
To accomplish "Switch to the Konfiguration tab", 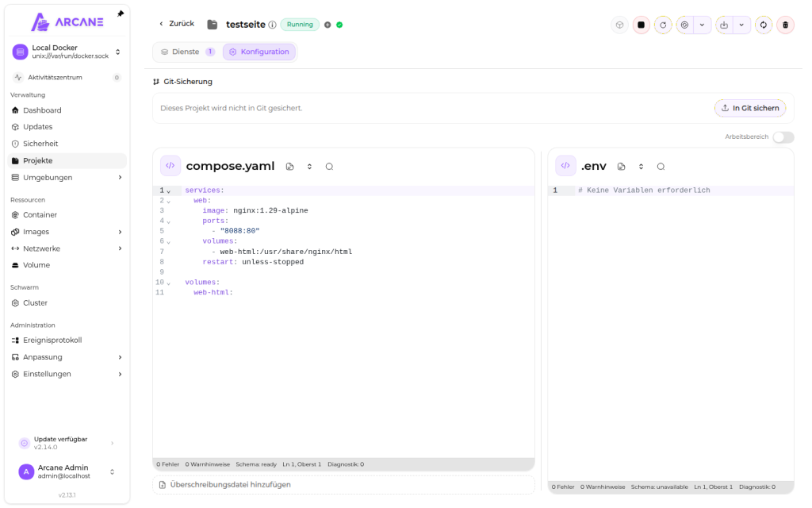I will click(259, 52).
